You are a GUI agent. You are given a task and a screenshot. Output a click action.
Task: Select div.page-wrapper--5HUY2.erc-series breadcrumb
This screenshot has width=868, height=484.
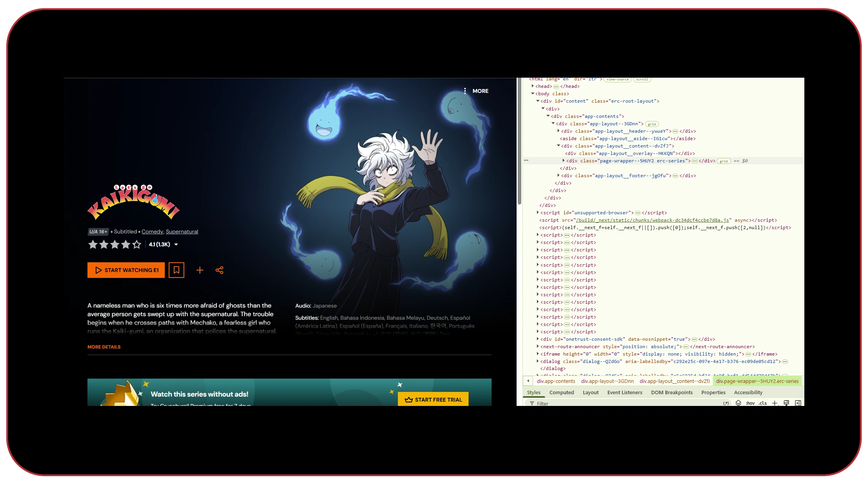click(757, 381)
